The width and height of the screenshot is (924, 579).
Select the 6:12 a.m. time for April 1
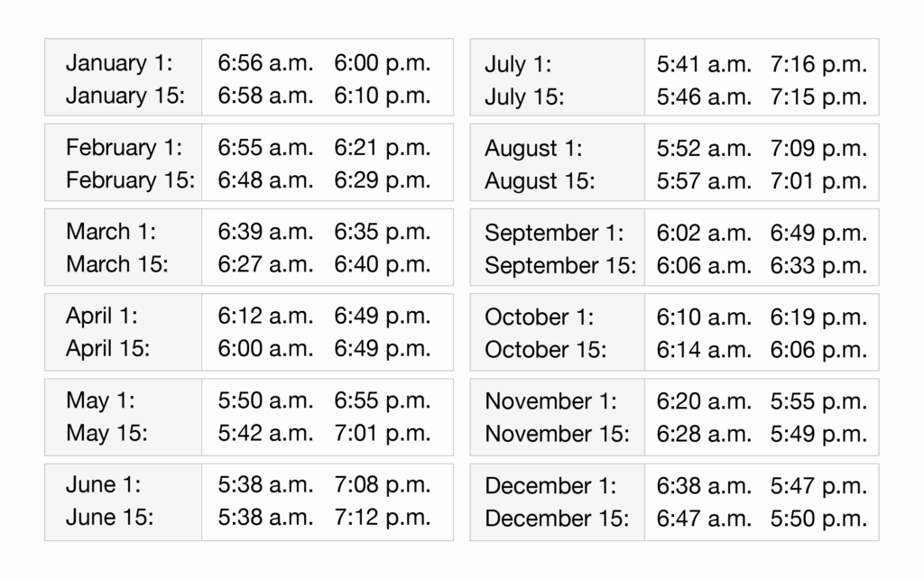click(265, 317)
